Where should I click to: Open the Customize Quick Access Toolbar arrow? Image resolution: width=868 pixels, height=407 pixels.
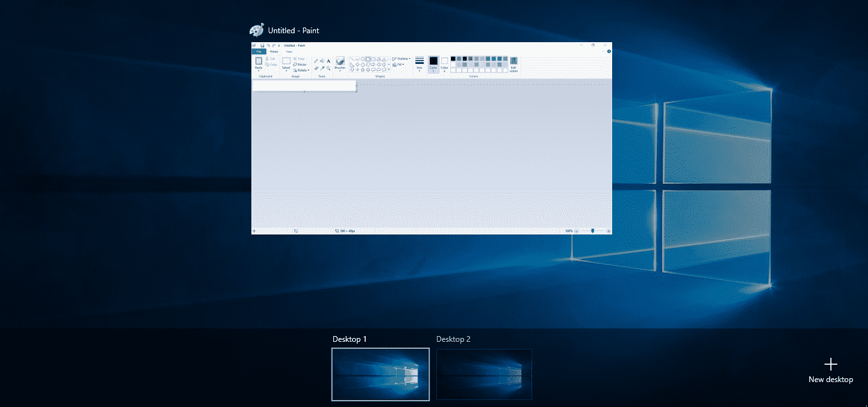point(280,45)
